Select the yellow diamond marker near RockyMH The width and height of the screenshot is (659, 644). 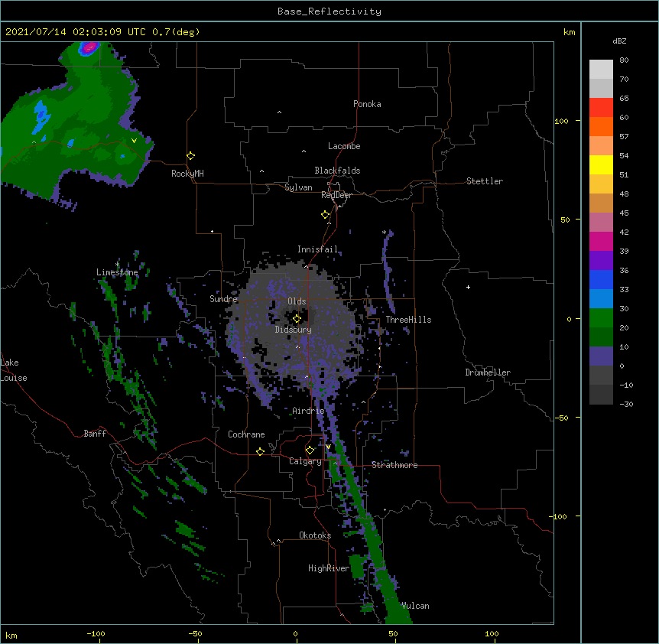coord(190,156)
